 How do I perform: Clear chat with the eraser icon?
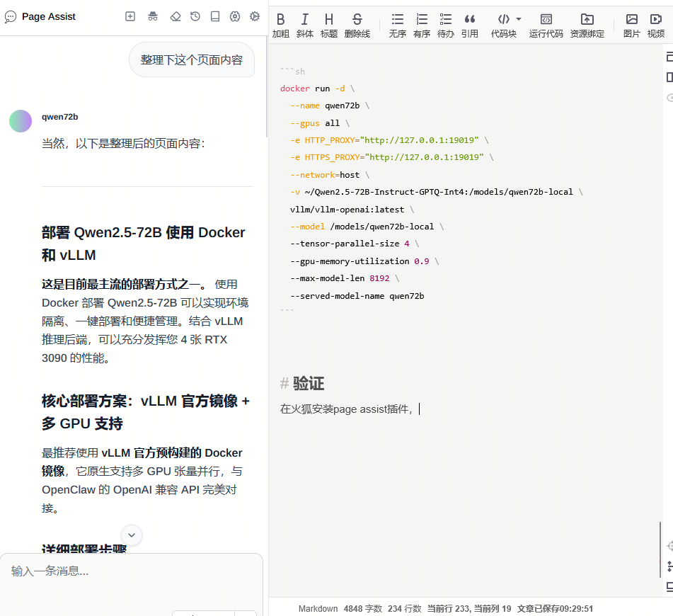click(176, 16)
